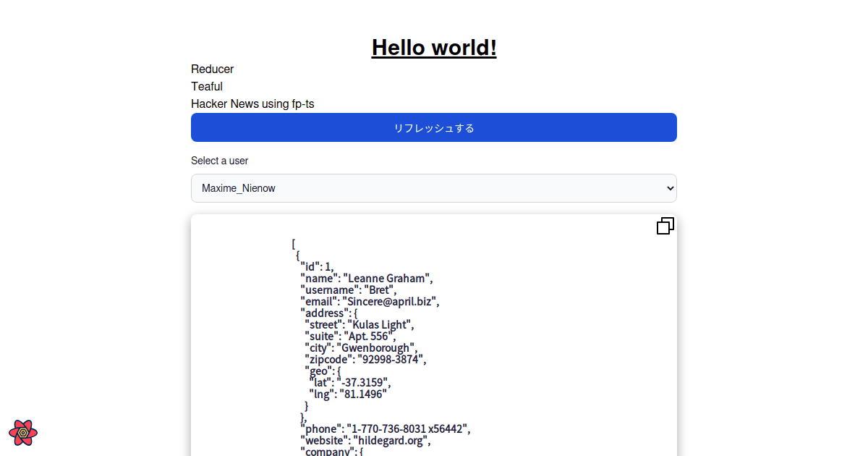
Task: Click the "Select a user" label
Action: click(x=219, y=161)
